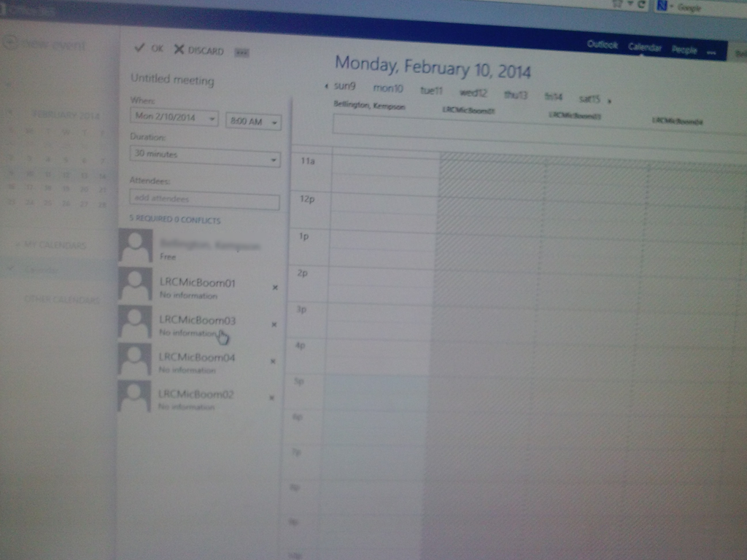The width and height of the screenshot is (747, 560).
Task: Click the add attendees input field
Action: pyautogui.click(x=204, y=200)
